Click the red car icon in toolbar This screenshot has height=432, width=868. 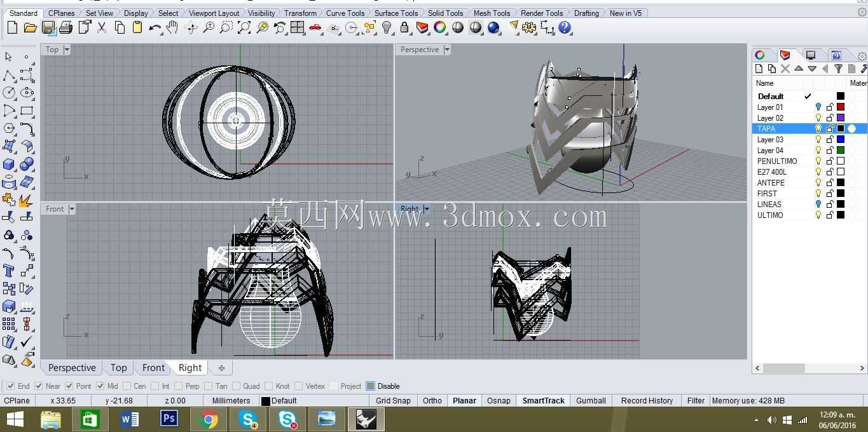pos(315,27)
